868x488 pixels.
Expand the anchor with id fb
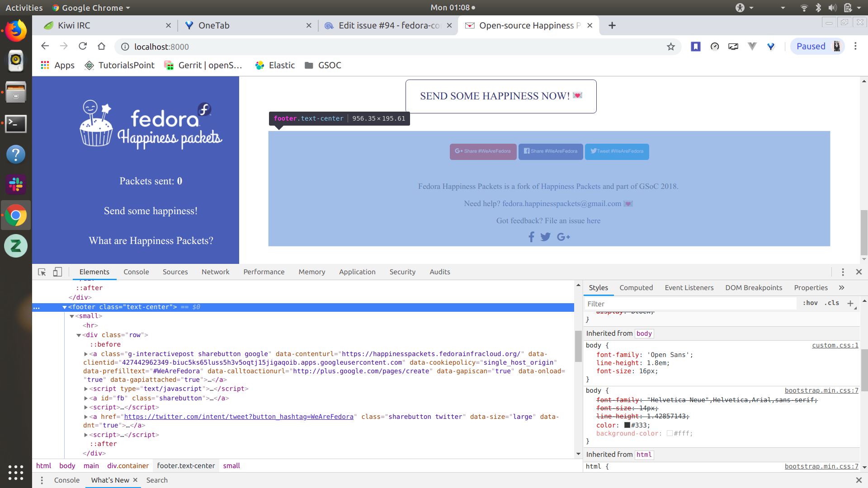[86, 399]
